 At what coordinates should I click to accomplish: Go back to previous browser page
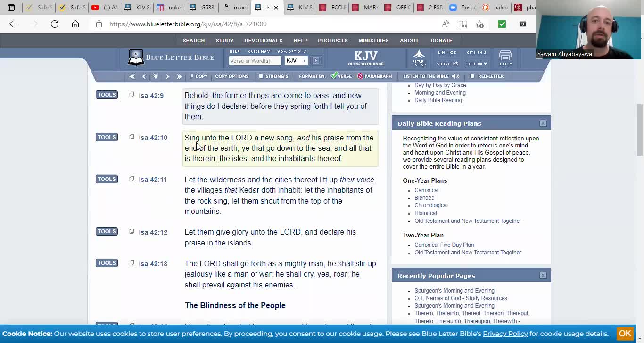click(13, 24)
